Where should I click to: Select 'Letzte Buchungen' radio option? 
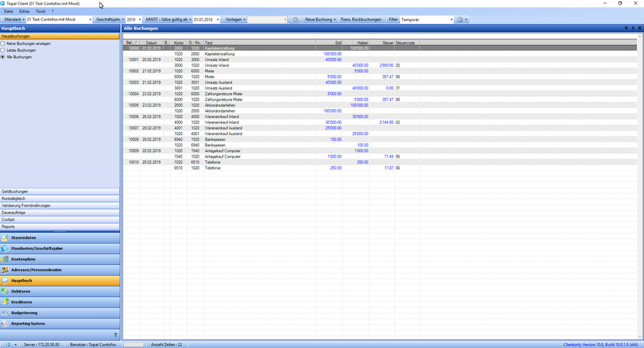pos(3,50)
